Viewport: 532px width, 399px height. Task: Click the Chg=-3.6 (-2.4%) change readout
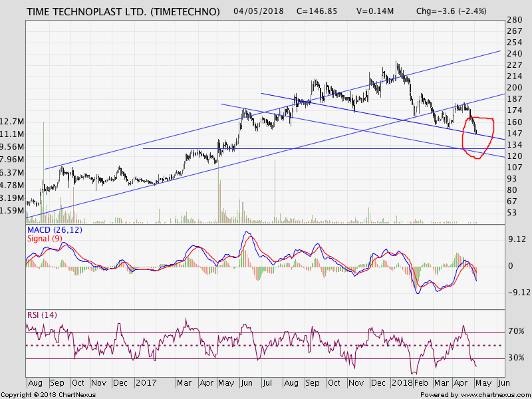click(451, 11)
